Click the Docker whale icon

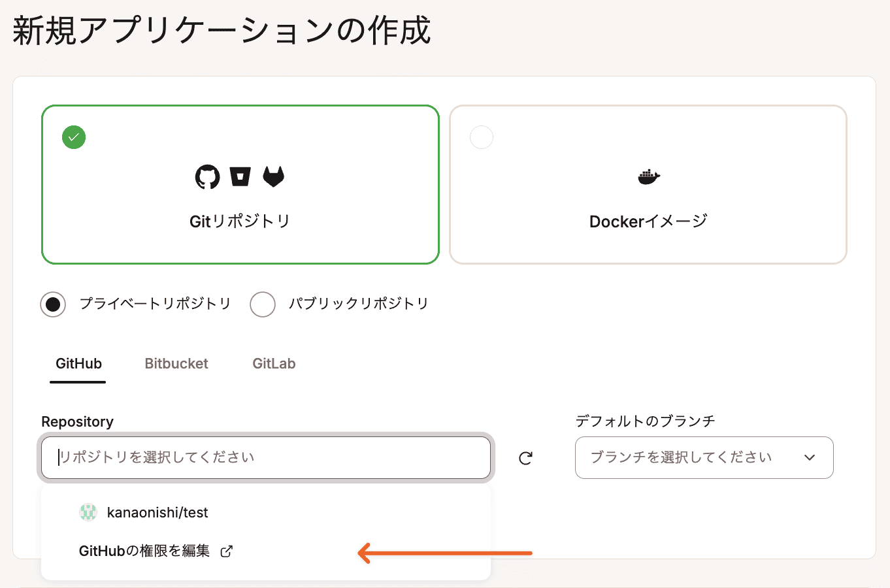[648, 176]
